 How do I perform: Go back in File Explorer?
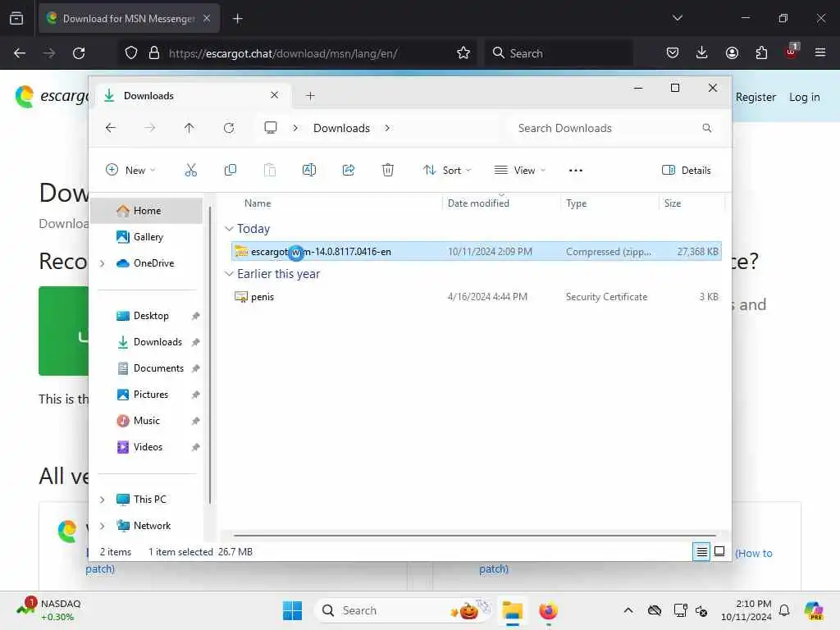[111, 128]
